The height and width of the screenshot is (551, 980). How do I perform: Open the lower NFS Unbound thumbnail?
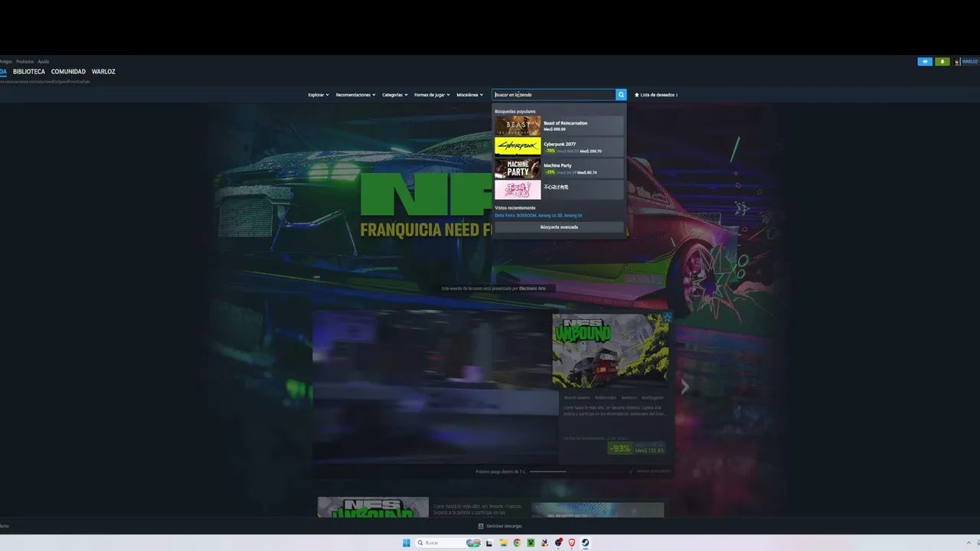coord(373,508)
